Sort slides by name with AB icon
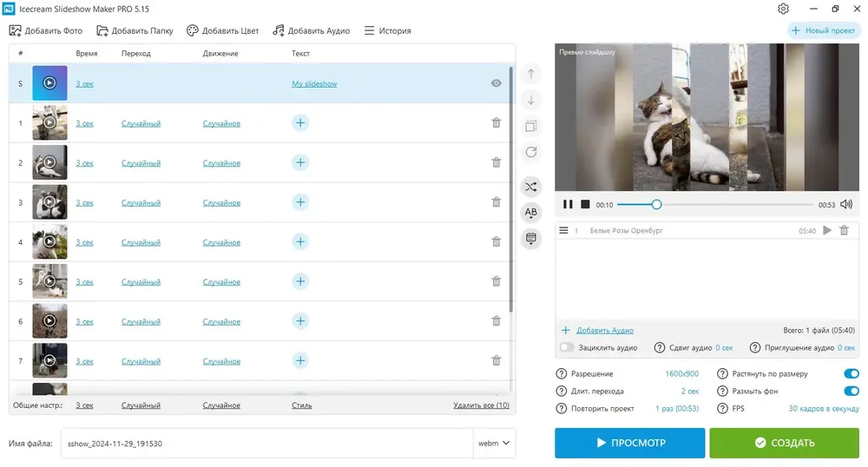 (x=531, y=212)
